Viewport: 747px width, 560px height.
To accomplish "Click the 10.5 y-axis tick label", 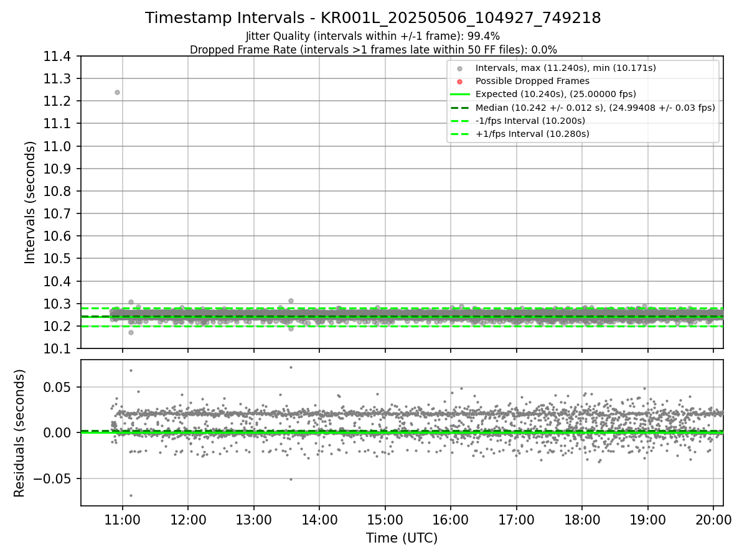I will (58, 258).
